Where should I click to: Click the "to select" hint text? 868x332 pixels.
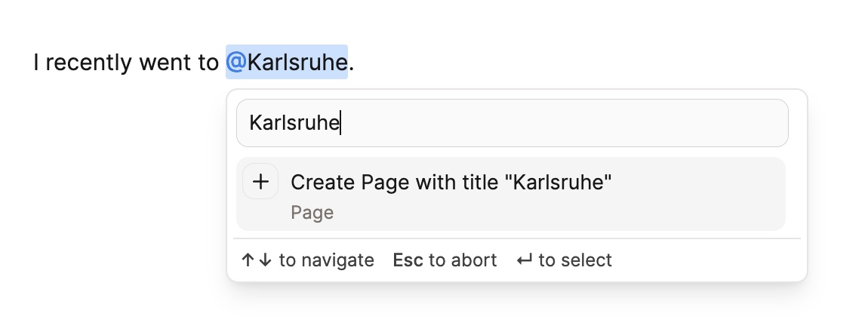575,260
